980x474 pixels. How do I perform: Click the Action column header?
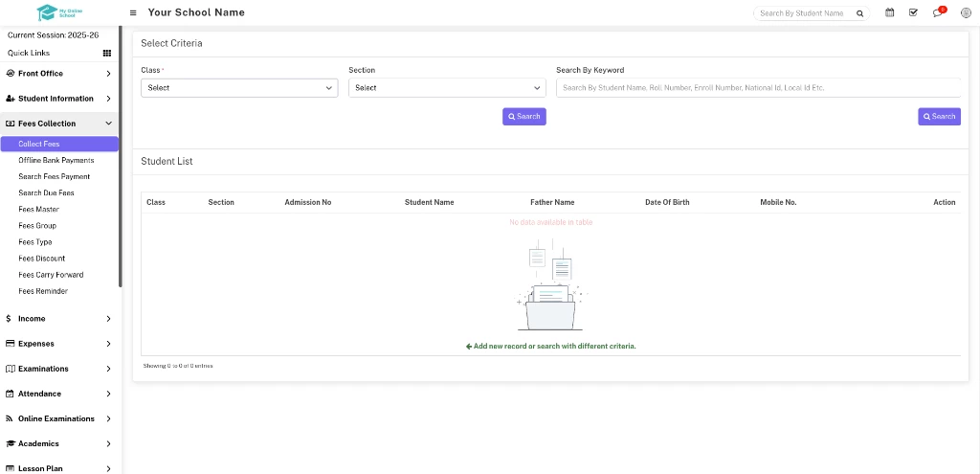point(945,202)
